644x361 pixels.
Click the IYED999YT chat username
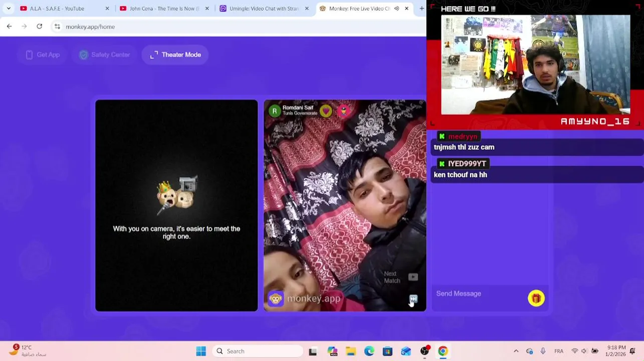pos(467,163)
